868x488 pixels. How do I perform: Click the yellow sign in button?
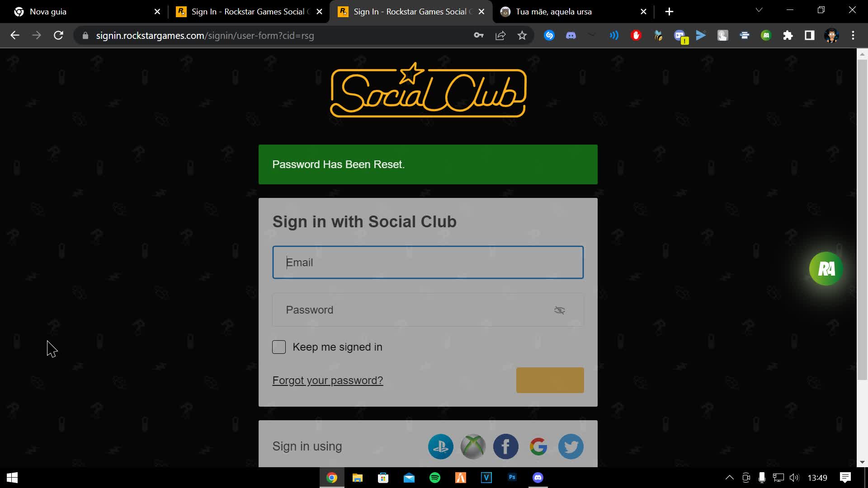pos(550,380)
